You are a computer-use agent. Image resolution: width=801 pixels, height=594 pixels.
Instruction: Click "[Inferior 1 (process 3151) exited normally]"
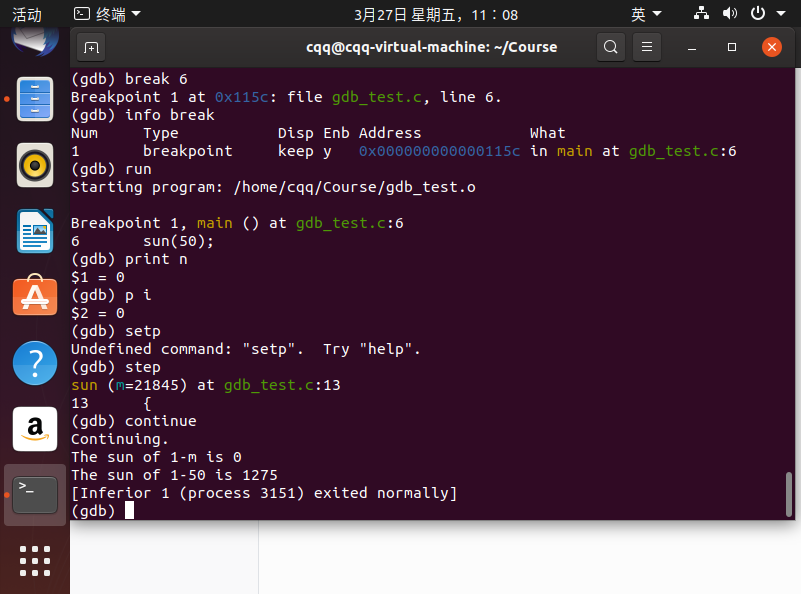point(264,493)
